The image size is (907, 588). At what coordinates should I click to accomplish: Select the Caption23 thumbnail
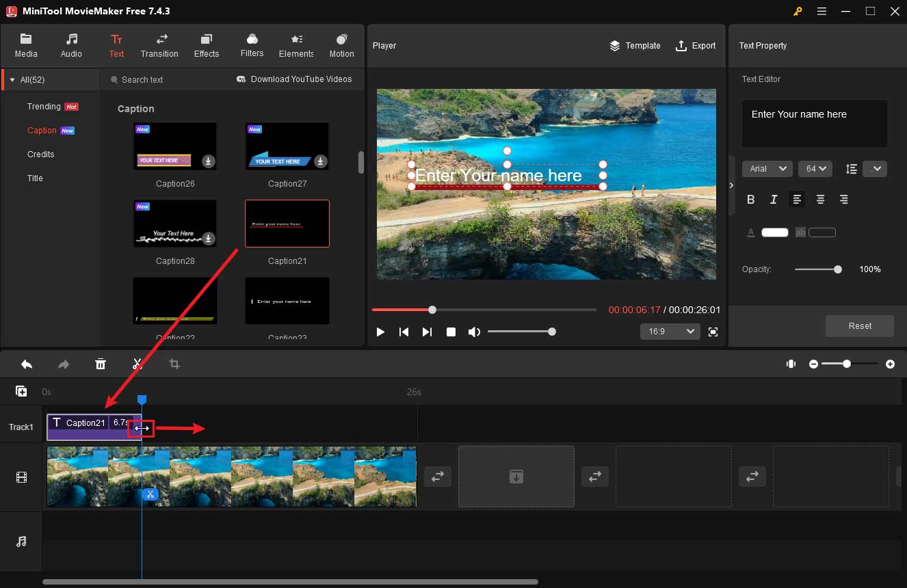coord(287,301)
